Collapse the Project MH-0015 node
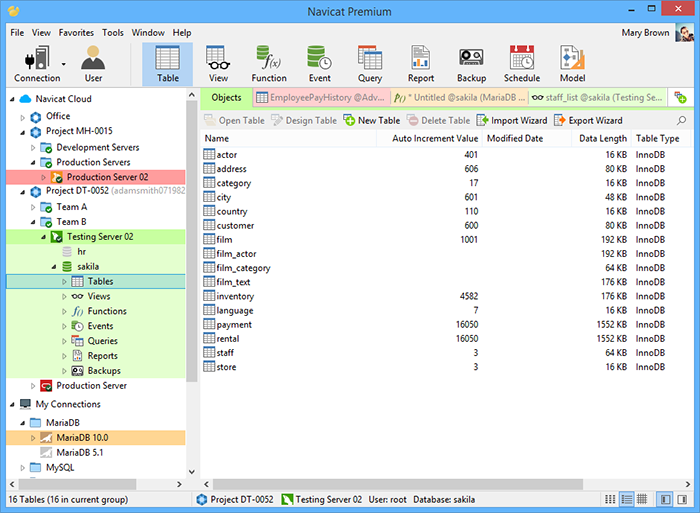Viewport: 700px width, 513px height. point(22,132)
